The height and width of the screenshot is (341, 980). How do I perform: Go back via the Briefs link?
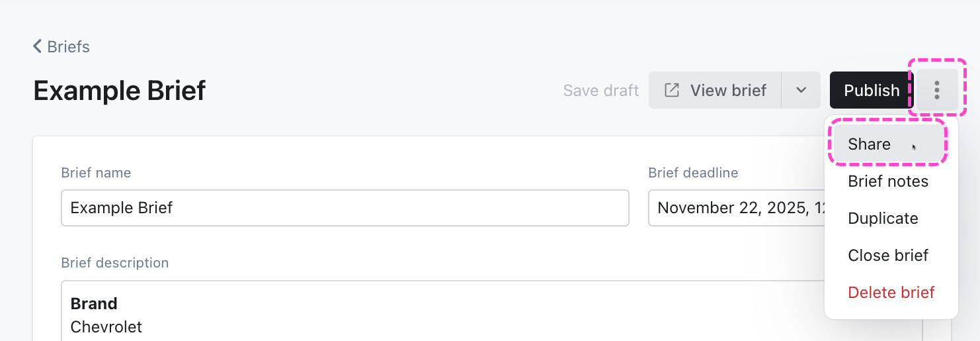[68, 47]
